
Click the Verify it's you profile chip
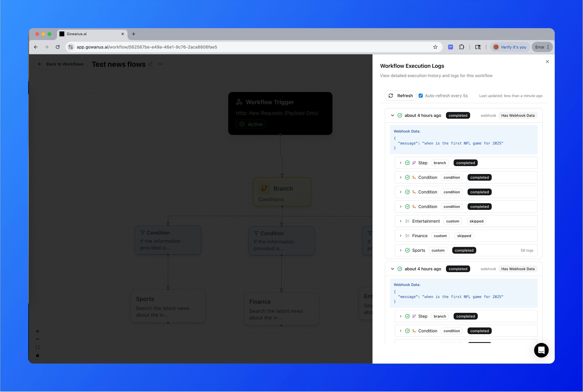point(510,47)
